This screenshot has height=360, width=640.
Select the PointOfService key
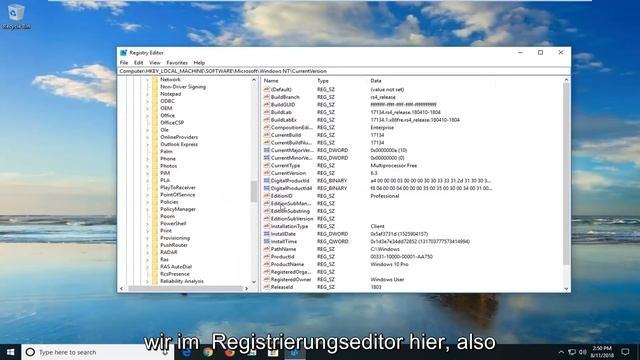tap(178, 195)
